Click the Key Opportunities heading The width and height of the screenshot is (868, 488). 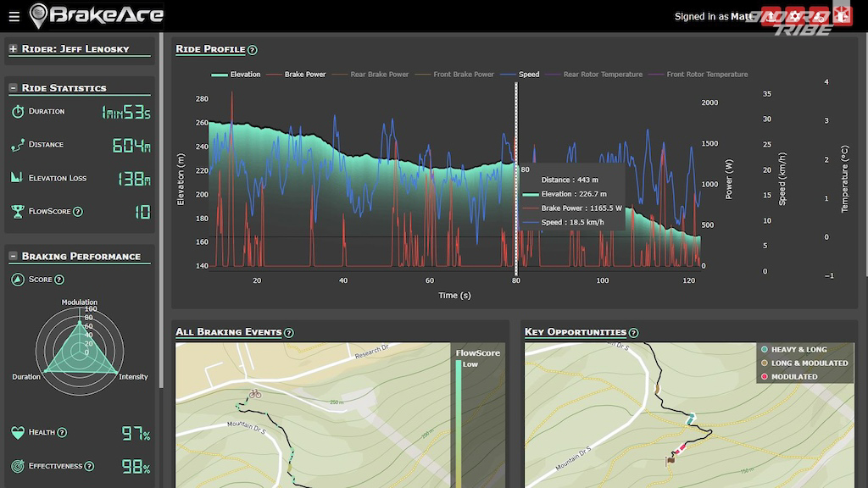point(576,332)
